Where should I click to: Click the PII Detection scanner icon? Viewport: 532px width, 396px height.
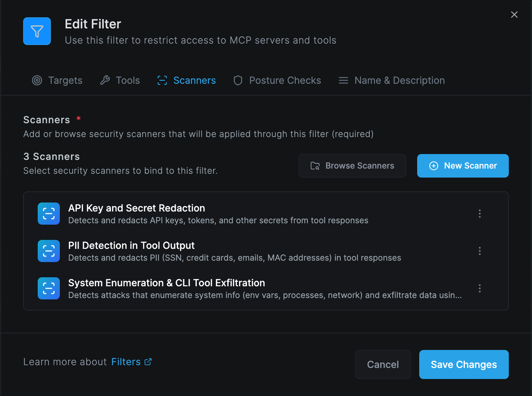[49, 251]
